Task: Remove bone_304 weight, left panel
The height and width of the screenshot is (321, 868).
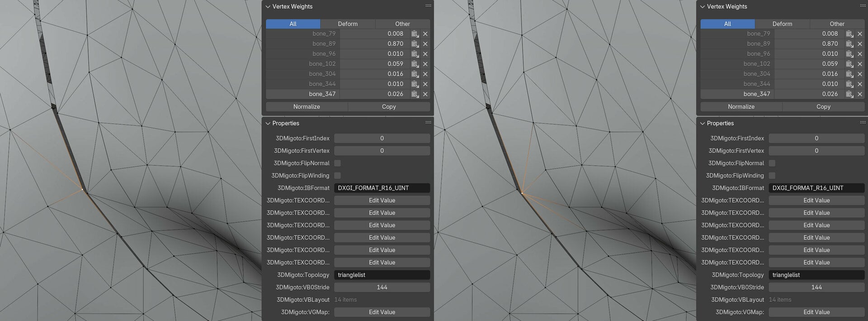Action: click(x=425, y=74)
